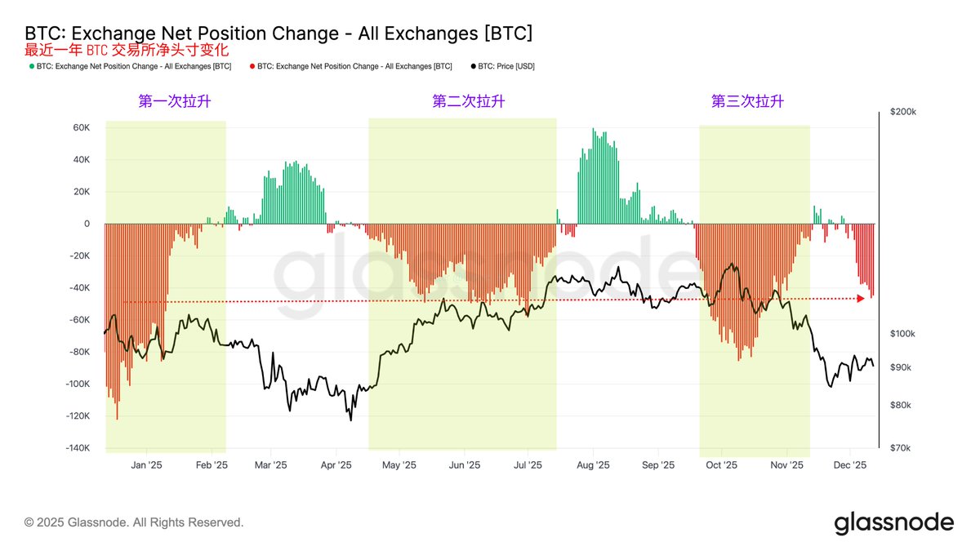Click the Dec '25 x-axis label

coord(849,465)
